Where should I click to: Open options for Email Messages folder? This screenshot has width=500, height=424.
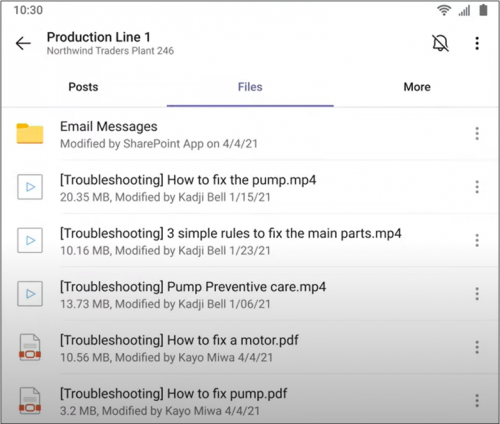tap(477, 133)
